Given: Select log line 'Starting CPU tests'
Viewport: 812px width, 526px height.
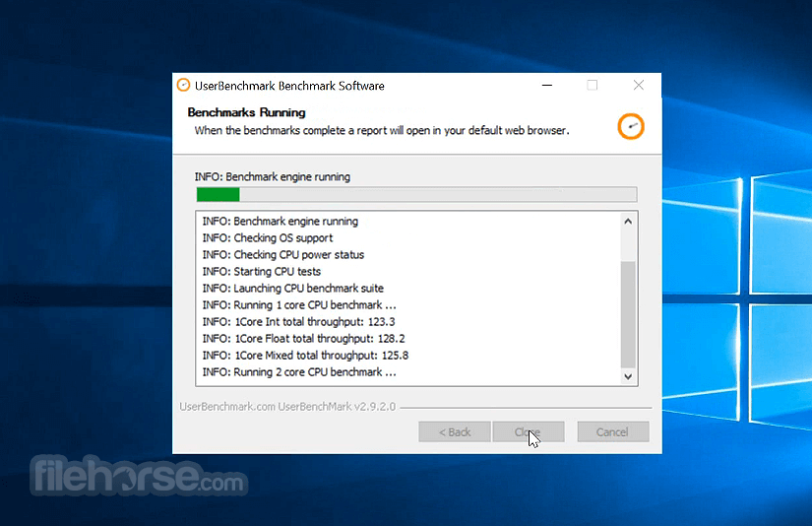Looking at the screenshot, I should point(262,271).
